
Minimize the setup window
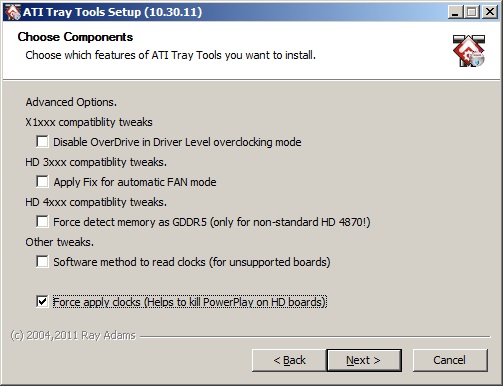click(455, 12)
